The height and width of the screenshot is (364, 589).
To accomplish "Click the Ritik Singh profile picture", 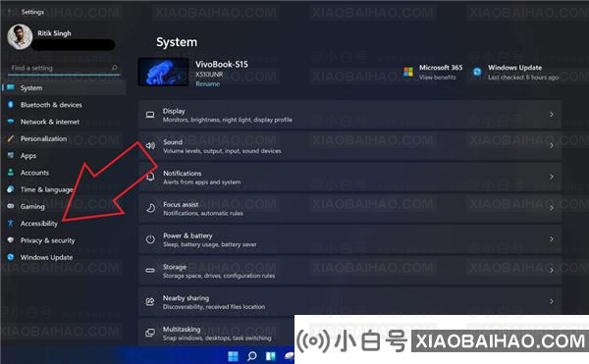I will [20, 36].
